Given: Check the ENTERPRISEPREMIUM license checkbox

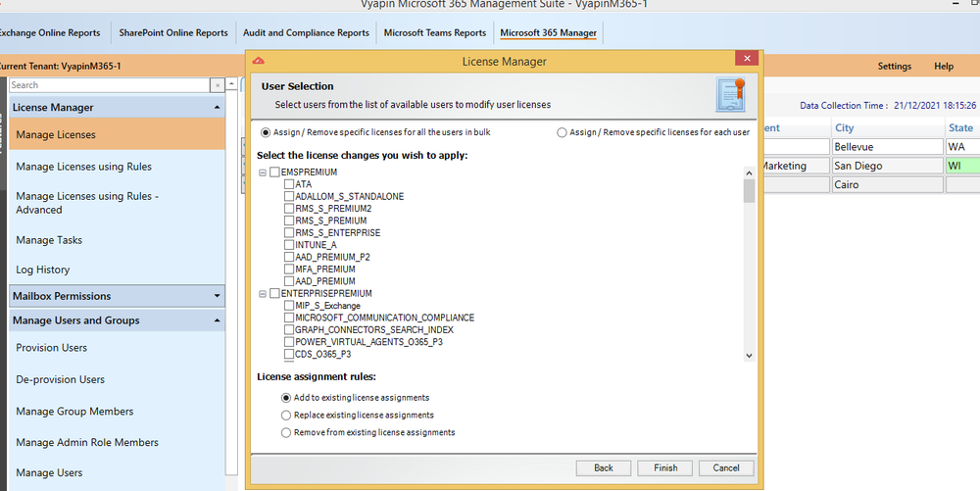Looking at the screenshot, I should click(x=274, y=294).
